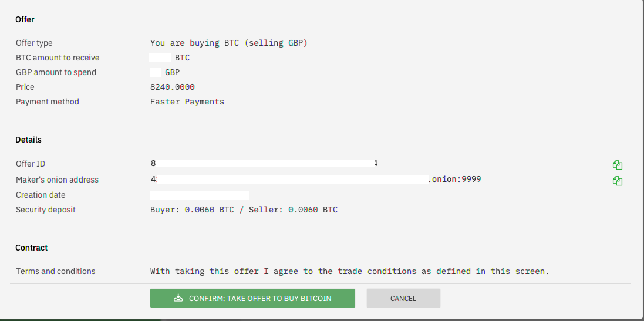Screen dimensions: 644x321
Task: Confirm: take offer to buy bitcoin
Action: coord(252,298)
